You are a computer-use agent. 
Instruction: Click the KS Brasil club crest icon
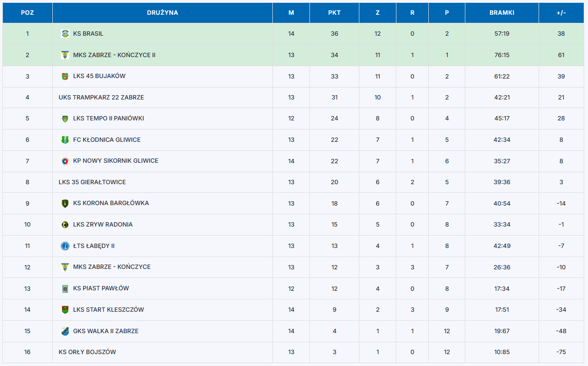click(x=65, y=34)
